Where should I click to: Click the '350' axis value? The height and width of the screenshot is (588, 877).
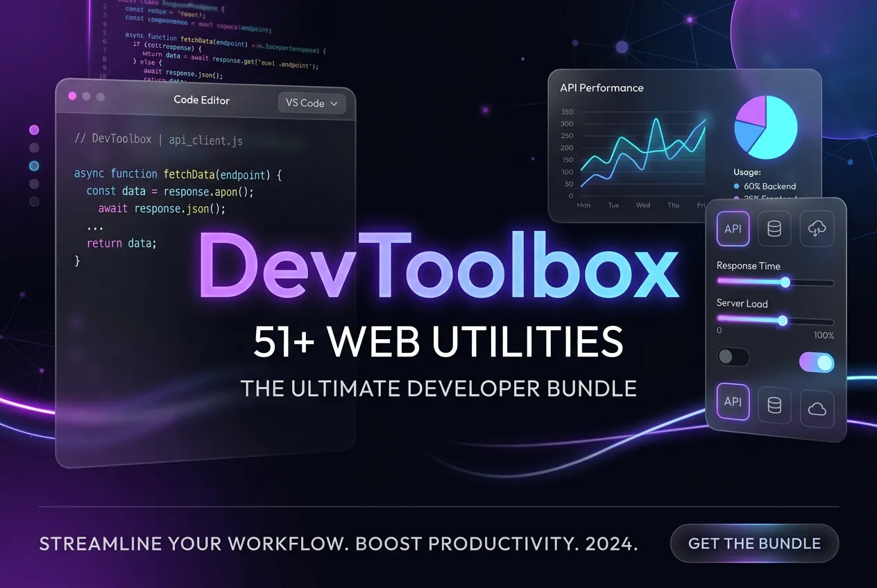tap(567, 112)
